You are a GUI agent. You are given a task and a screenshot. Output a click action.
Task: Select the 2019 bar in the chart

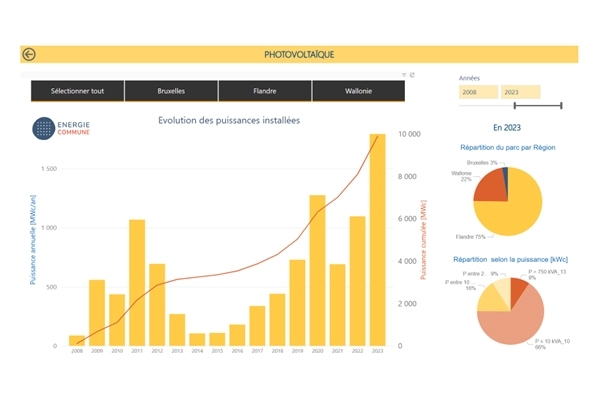pyautogui.click(x=297, y=303)
